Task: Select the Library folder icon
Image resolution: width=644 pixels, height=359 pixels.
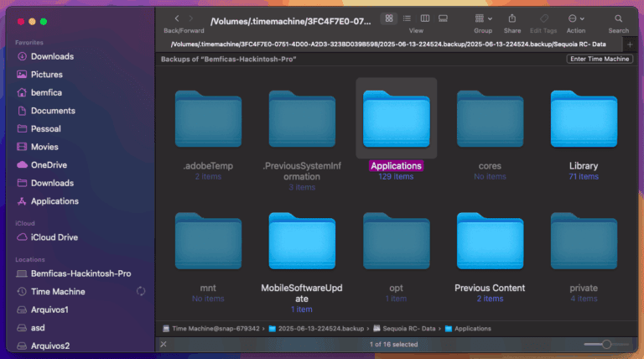Action: (583, 120)
